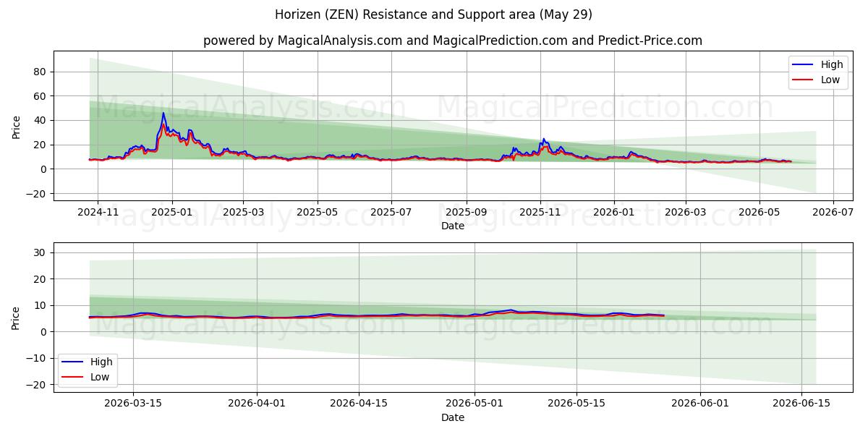Click the '2026-05-01' x-axis label
The height and width of the screenshot is (434, 868).
[475, 404]
